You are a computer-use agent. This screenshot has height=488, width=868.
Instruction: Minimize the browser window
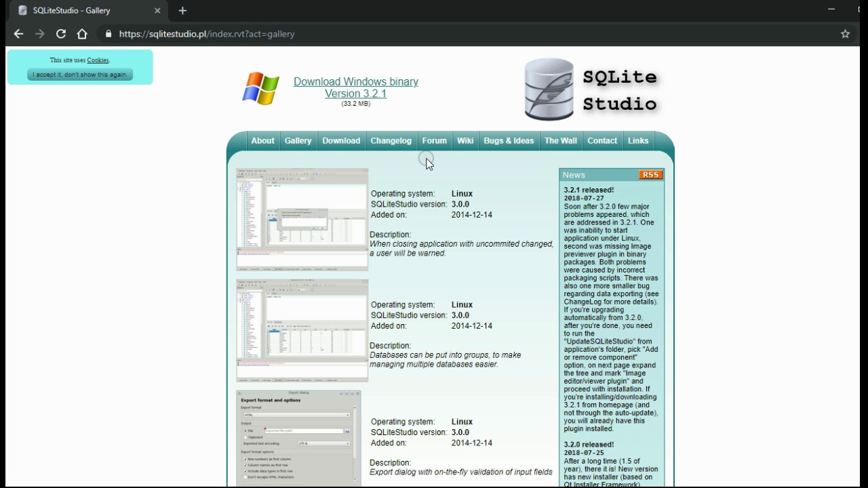coord(831,9)
